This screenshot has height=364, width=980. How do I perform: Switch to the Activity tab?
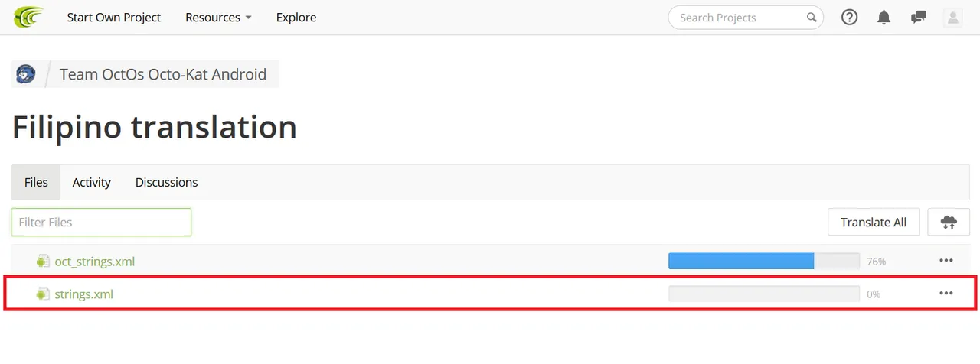click(92, 182)
